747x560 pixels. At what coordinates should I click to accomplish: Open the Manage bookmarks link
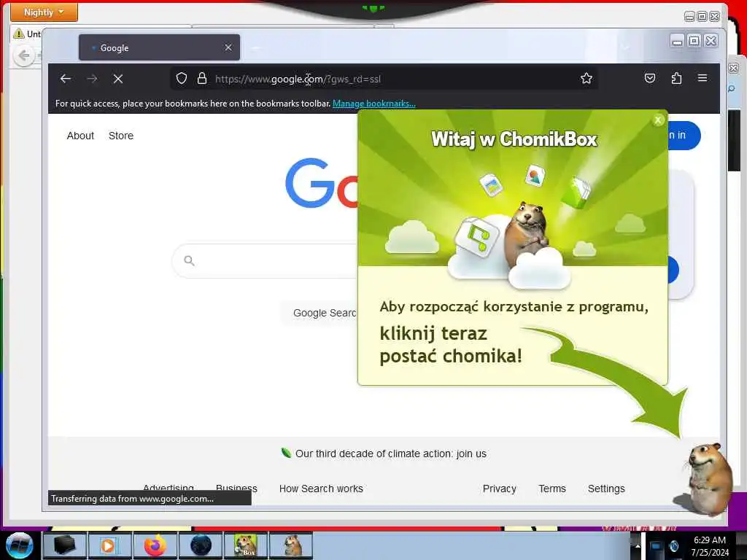point(374,104)
